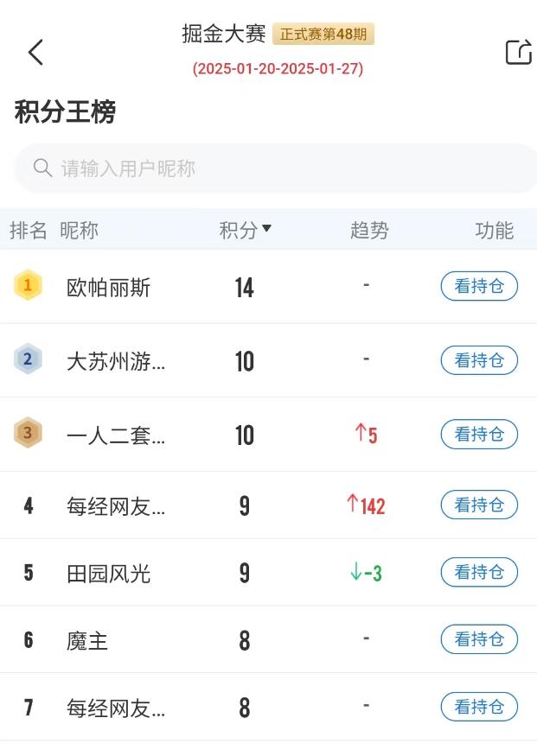Click the back arrow at top left
The height and width of the screenshot is (756, 537).
[x=35, y=52]
